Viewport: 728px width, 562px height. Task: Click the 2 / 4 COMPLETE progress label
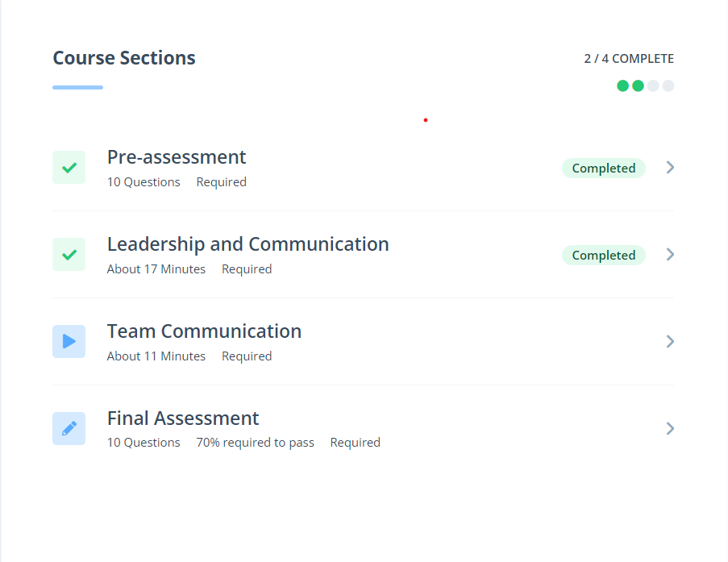point(629,59)
